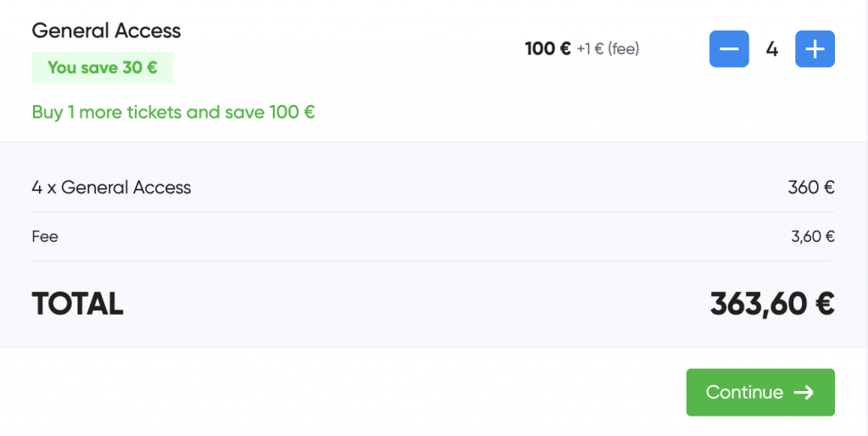This screenshot has width=868, height=436.
Task: Click the "Buy 1 more tickets" promo text
Action: pos(173,112)
